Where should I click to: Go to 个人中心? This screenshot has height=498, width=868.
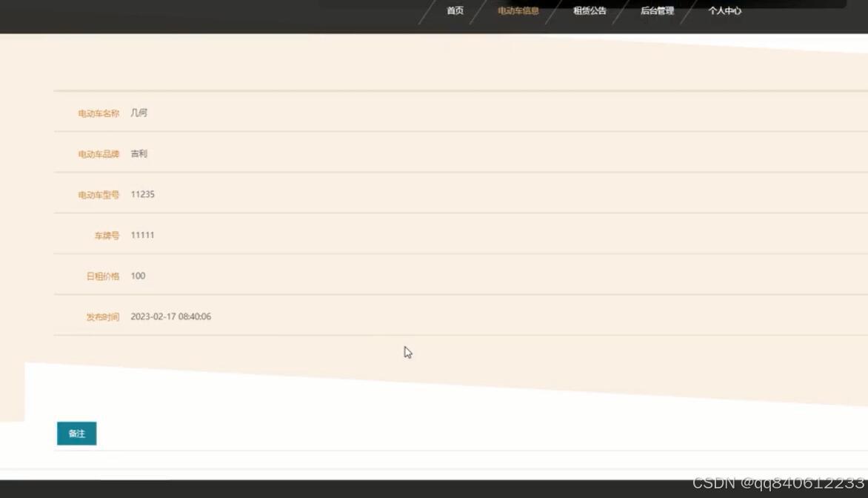pyautogui.click(x=724, y=11)
